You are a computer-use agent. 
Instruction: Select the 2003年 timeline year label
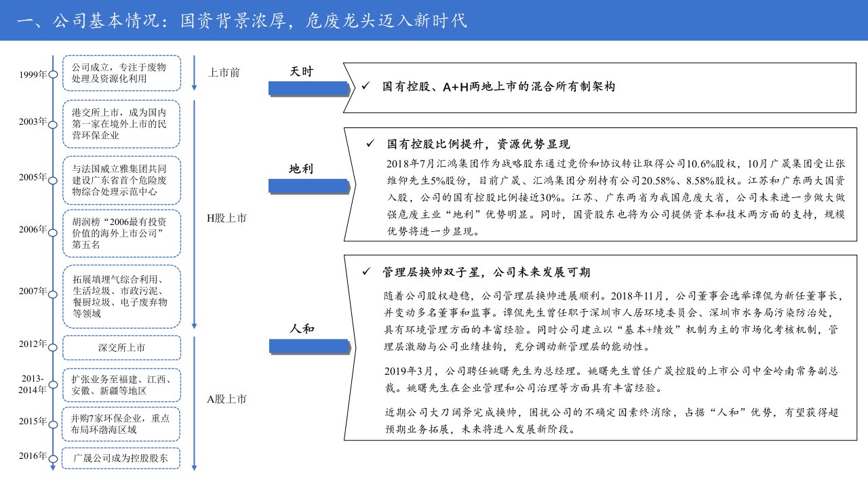(33, 122)
